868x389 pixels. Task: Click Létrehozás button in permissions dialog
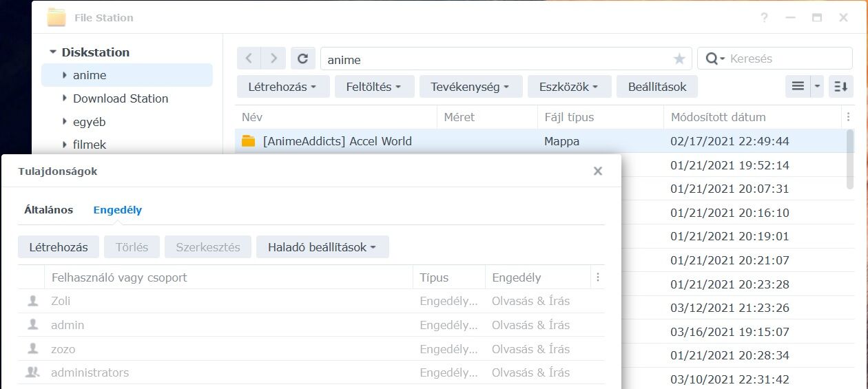pyautogui.click(x=59, y=247)
